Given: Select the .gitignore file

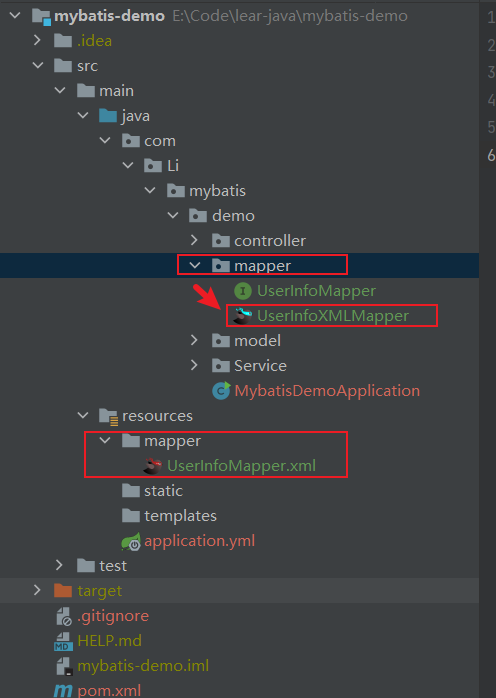Looking at the screenshot, I should (x=113, y=616).
